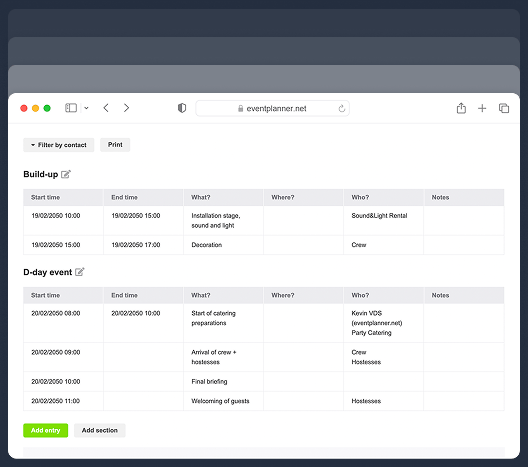Edit the D-day event section title icon
The height and width of the screenshot is (467, 528).
(x=79, y=272)
